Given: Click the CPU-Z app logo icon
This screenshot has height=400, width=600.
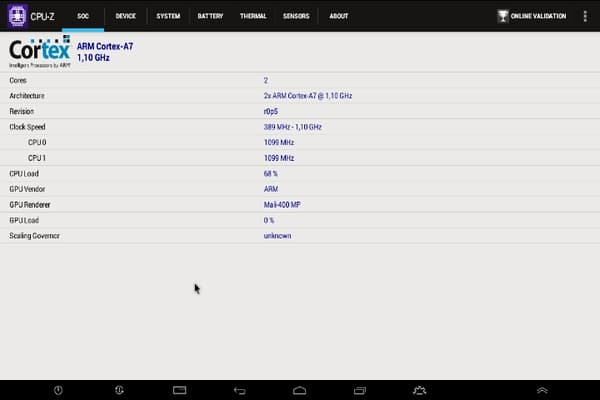Looking at the screenshot, I should pyautogui.click(x=17, y=16).
